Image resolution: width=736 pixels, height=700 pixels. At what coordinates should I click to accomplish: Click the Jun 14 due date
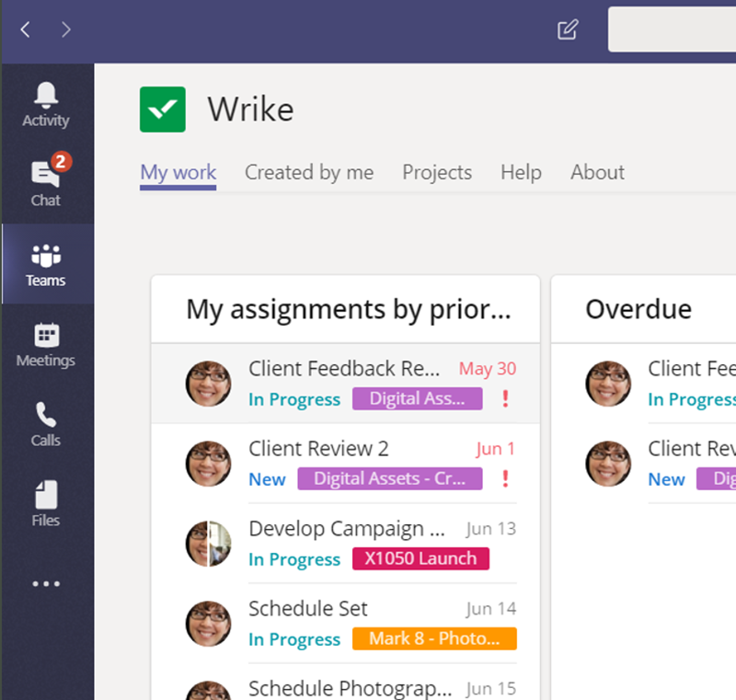[x=491, y=609]
